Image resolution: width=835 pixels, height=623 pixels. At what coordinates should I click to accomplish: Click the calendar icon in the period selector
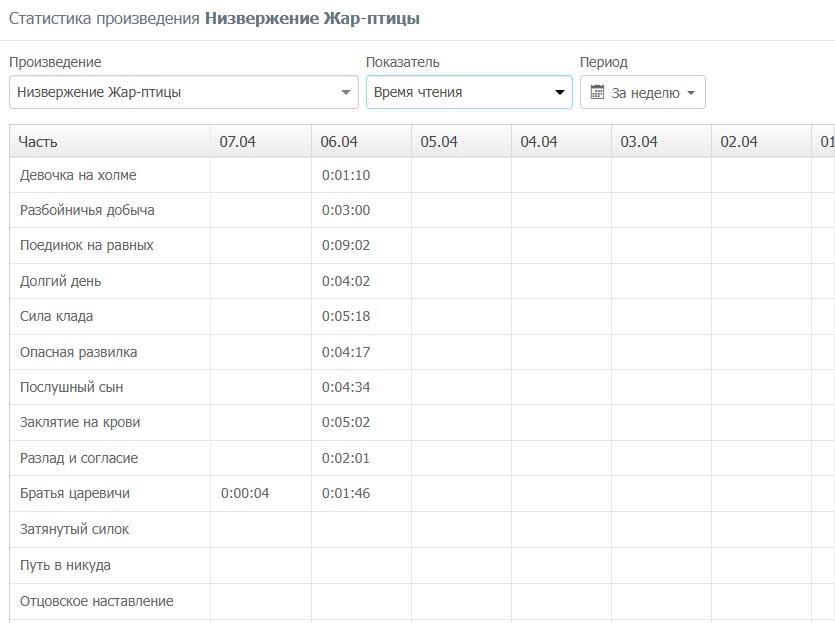597,93
